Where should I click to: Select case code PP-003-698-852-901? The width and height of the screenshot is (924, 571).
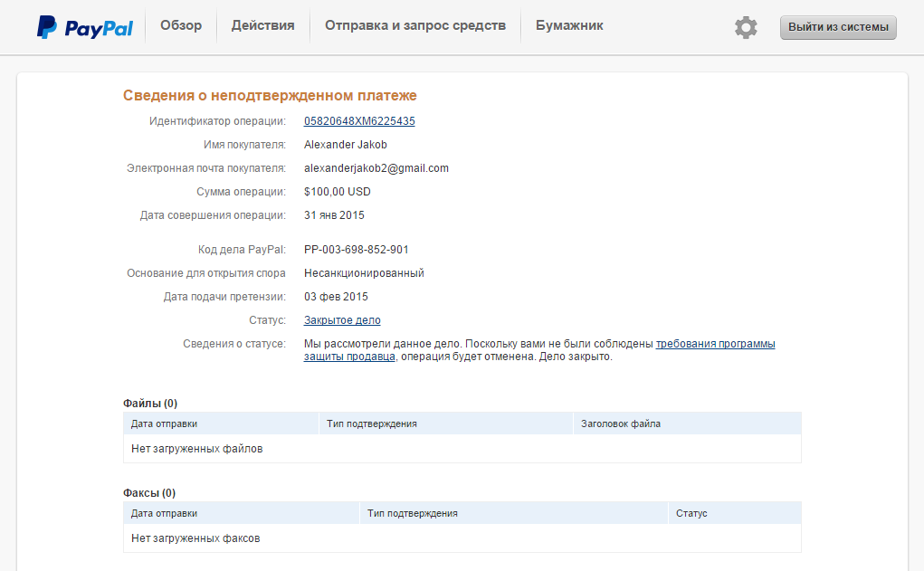click(356, 249)
